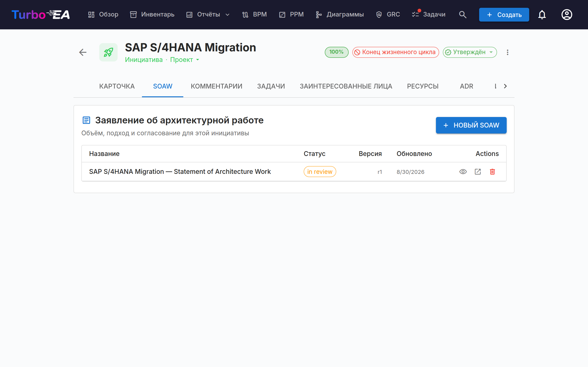The width and height of the screenshot is (588, 367).
Task: Expand the Отчёты dropdown in navbar
Action: pos(208,14)
